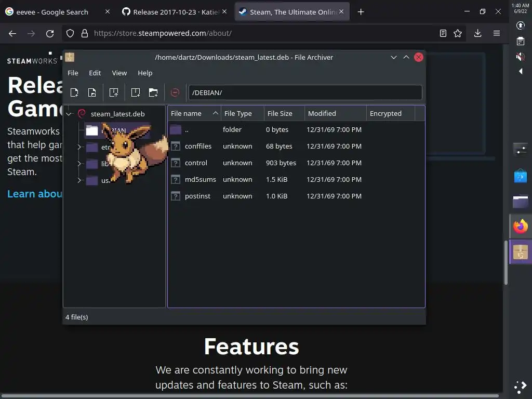Bookmark this page with star icon
Image resolution: width=532 pixels, height=399 pixels.
(x=458, y=33)
